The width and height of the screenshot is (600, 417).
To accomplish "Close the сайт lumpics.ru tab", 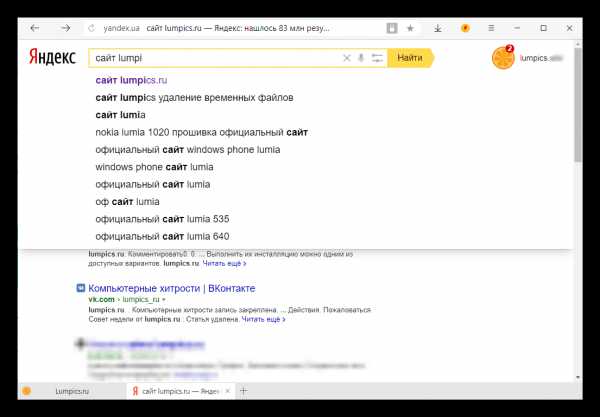I will tap(228, 391).
